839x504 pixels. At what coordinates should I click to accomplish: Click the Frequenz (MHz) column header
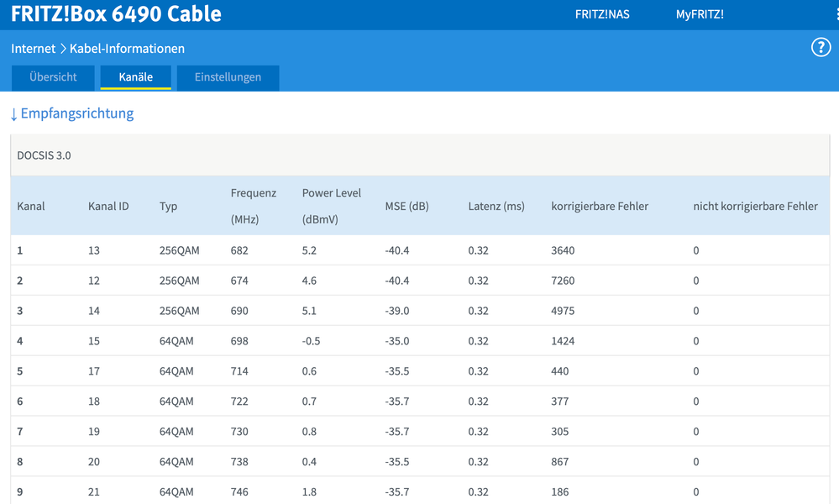253,206
